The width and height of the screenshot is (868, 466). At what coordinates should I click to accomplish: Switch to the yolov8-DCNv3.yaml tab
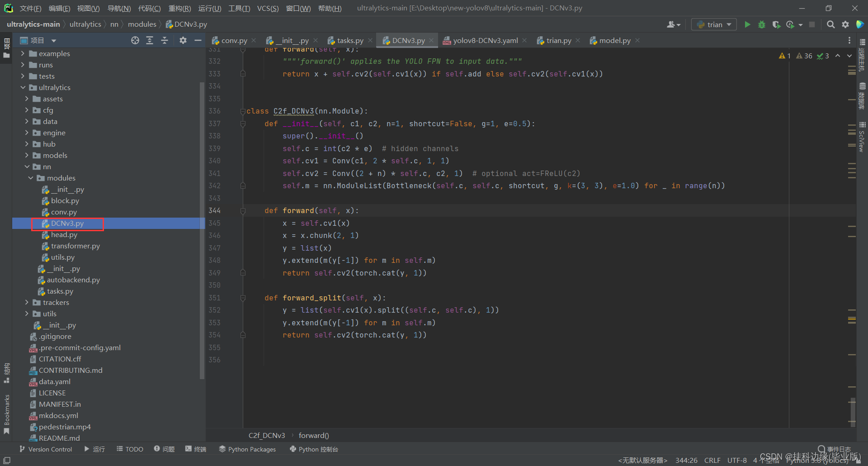[485, 40]
